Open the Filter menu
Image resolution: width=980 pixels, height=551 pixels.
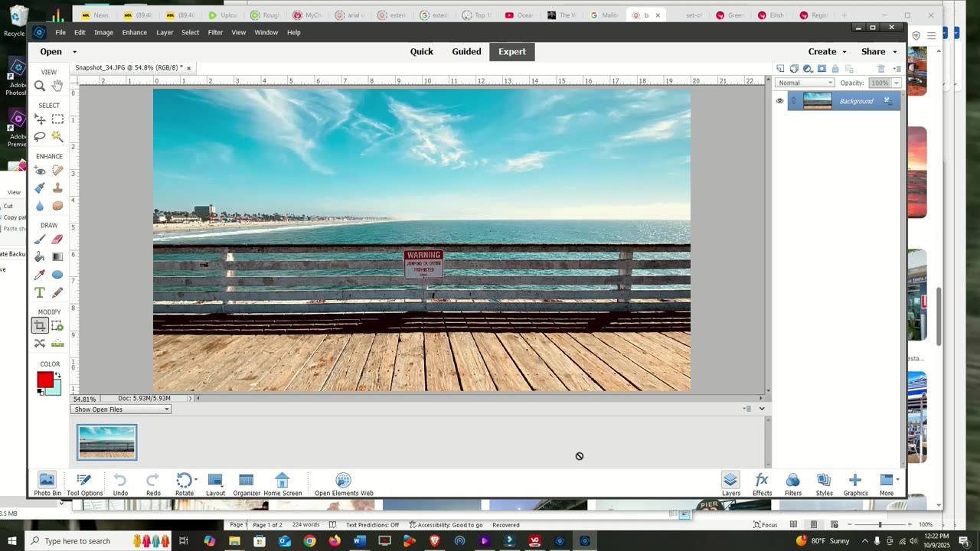215,32
